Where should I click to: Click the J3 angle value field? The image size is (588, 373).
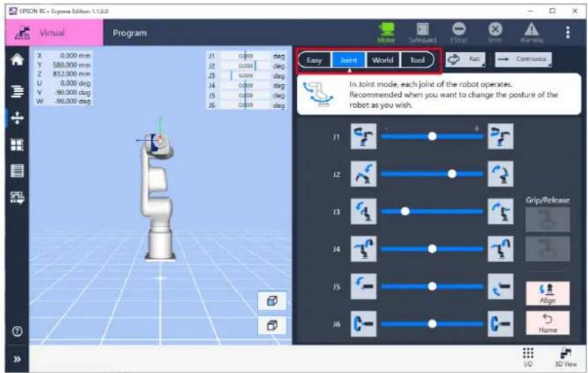coord(246,76)
